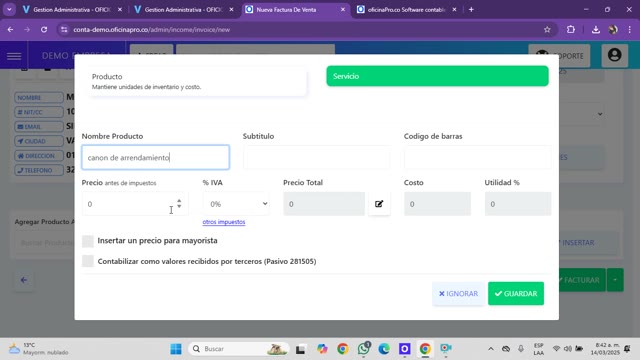Select the Producto type option
The image size is (640, 360).
point(197,81)
